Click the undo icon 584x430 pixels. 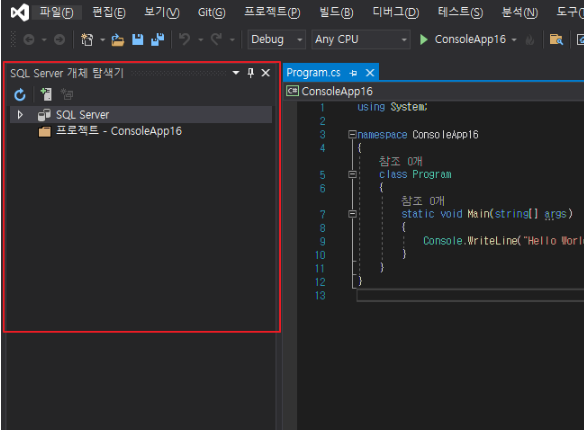185,39
